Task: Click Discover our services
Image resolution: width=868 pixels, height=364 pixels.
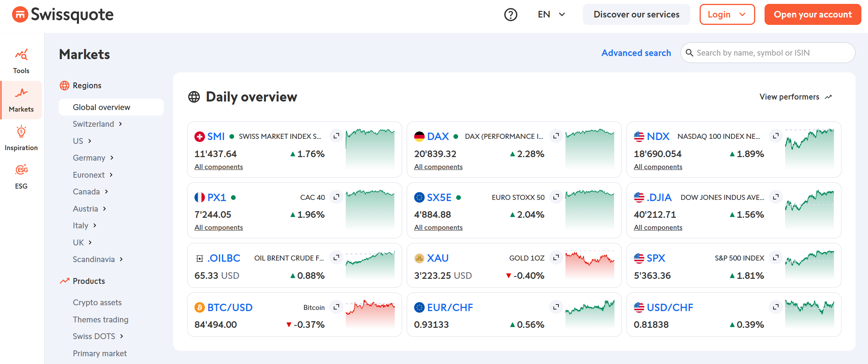Action: click(x=637, y=15)
